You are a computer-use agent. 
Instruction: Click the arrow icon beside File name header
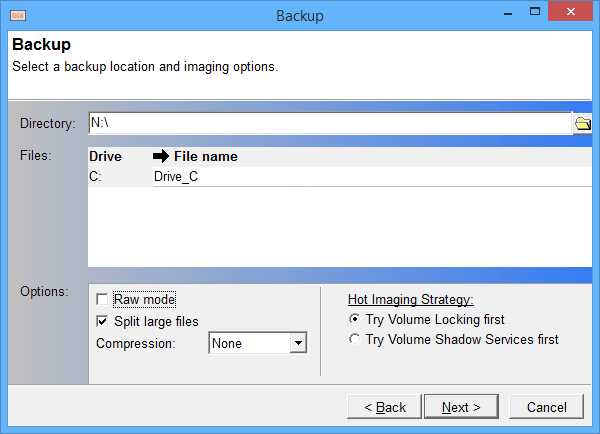click(x=160, y=156)
